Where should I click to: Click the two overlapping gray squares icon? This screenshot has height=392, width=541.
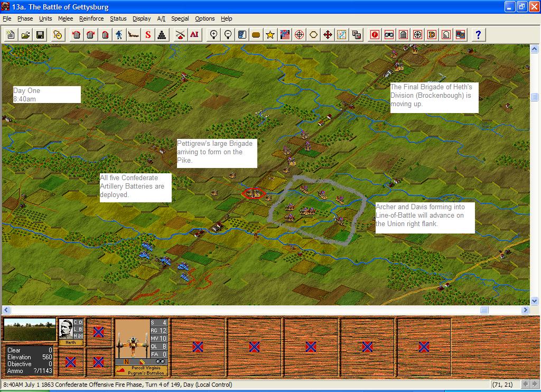pos(357,34)
